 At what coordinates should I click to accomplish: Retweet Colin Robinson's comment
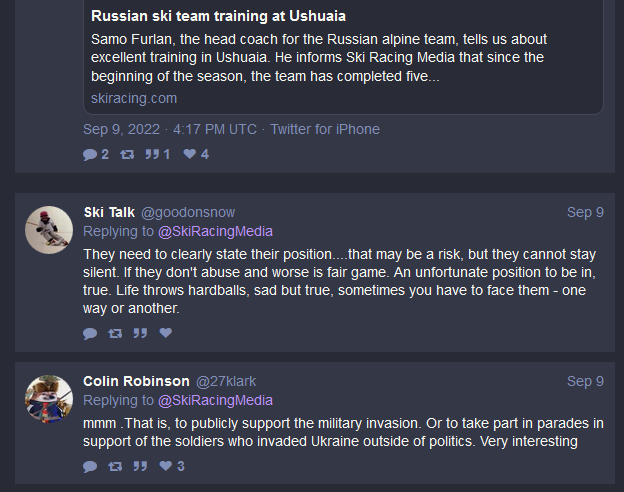point(115,466)
